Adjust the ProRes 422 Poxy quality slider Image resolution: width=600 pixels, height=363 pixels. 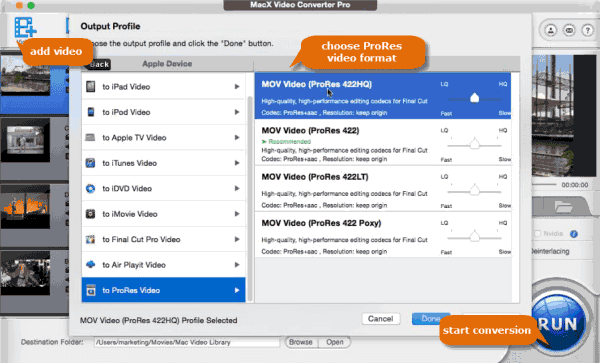pyautogui.click(x=474, y=237)
